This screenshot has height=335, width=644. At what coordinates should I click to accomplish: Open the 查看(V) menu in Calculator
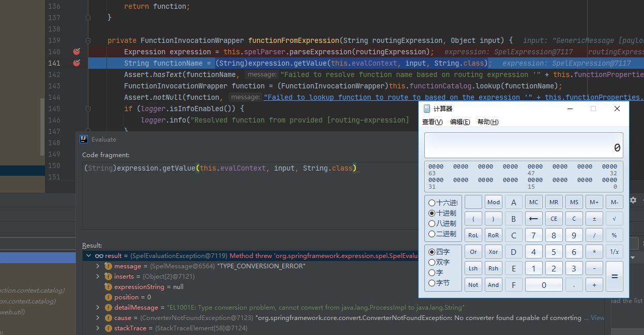coord(433,122)
